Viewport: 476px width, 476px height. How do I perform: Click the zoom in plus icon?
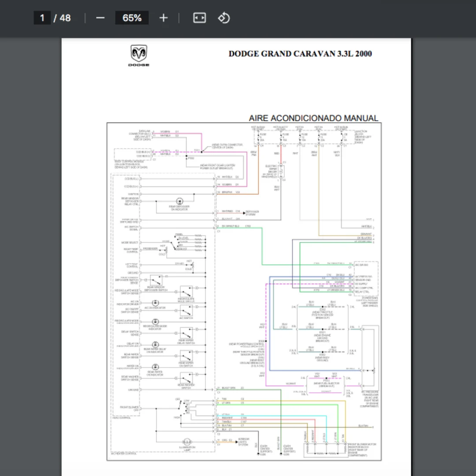click(164, 18)
